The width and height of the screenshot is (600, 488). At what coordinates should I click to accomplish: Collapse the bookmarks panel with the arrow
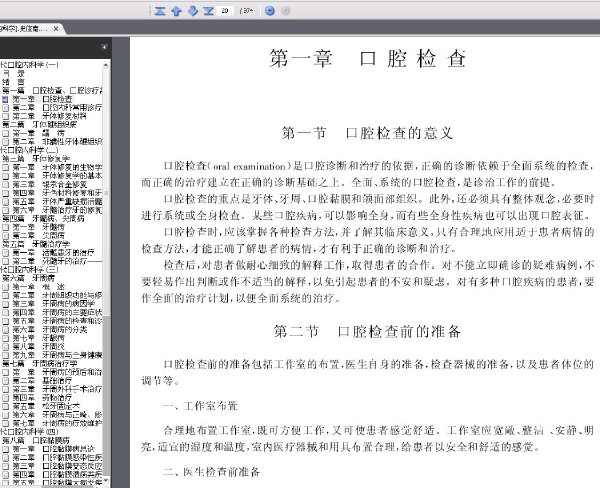pyautogui.click(x=105, y=47)
